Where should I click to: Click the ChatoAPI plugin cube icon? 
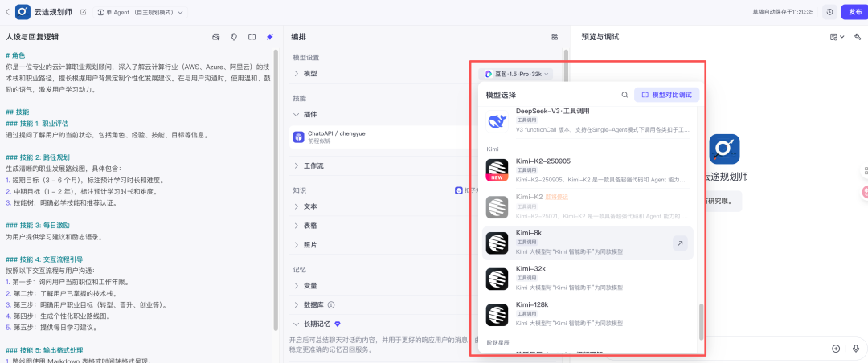tap(298, 137)
